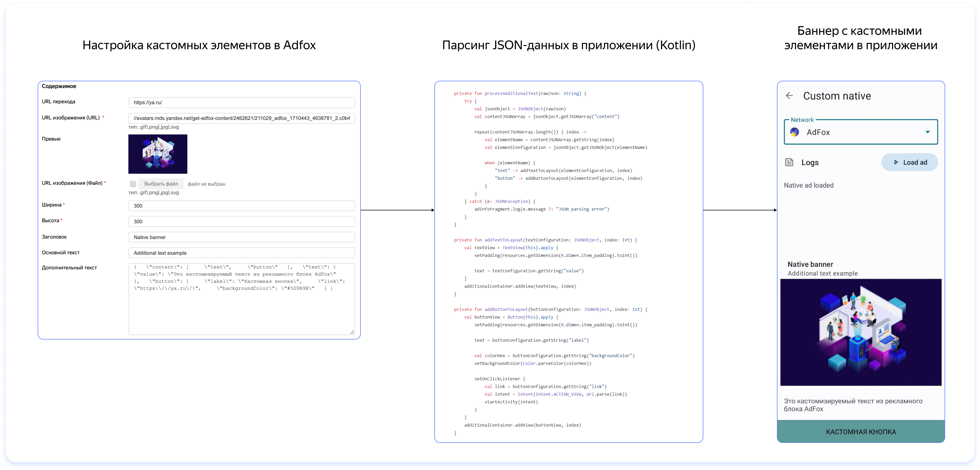Click the play icon in Load ad
Image resolution: width=980 pixels, height=470 pixels.
tap(896, 162)
